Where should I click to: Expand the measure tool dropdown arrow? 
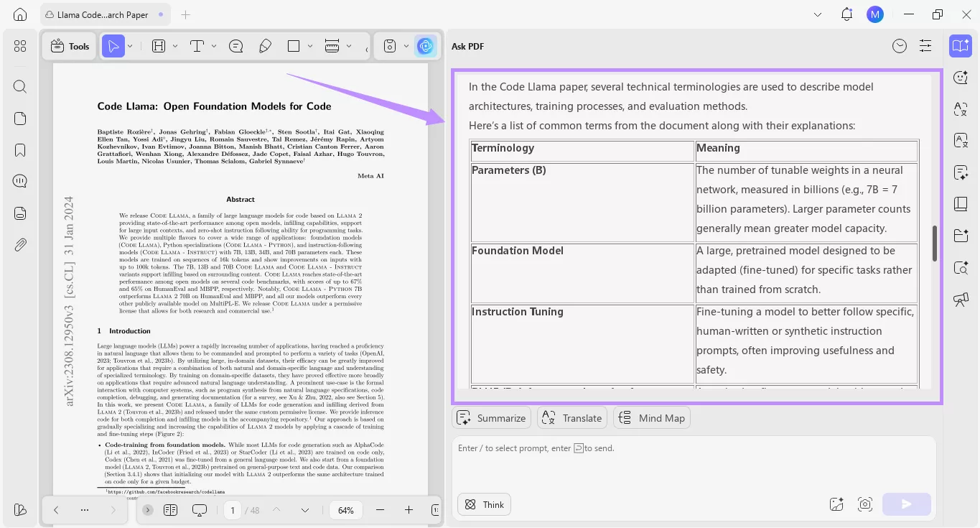[349, 46]
